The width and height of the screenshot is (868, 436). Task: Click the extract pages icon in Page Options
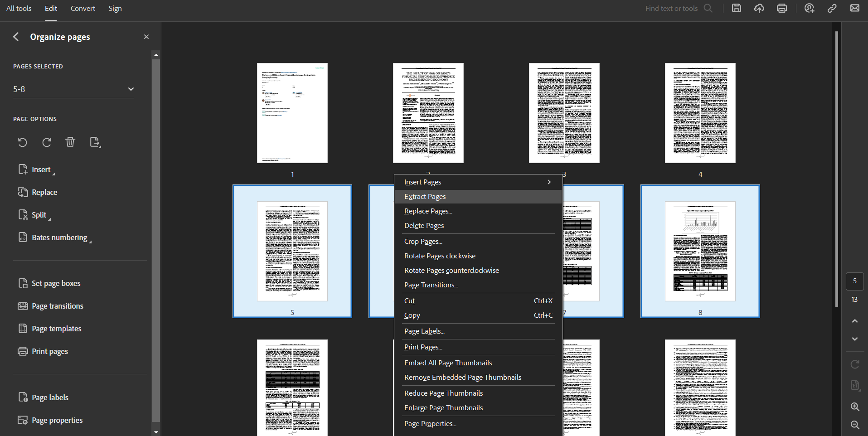[95, 142]
